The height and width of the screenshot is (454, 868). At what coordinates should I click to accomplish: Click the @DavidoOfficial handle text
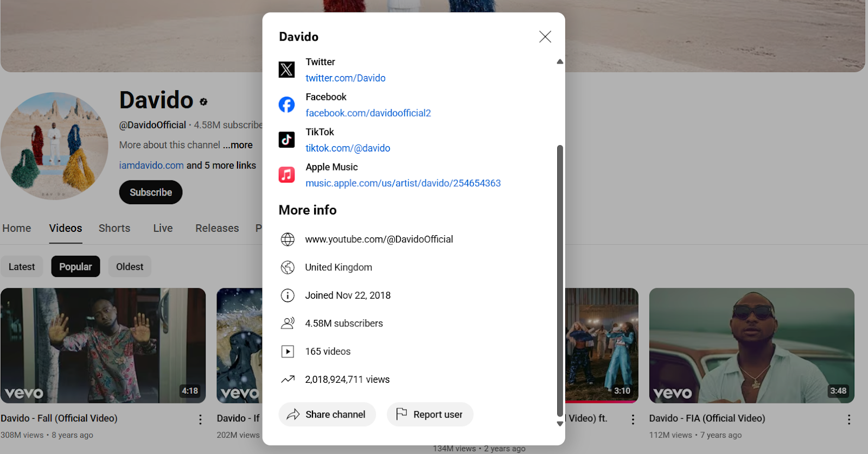click(152, 125)
